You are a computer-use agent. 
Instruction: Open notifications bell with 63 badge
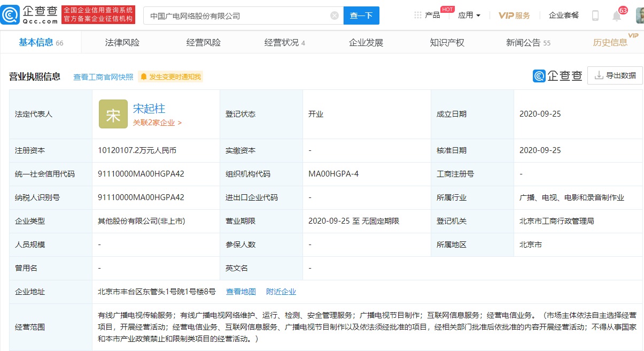click(x=617, y=16)
